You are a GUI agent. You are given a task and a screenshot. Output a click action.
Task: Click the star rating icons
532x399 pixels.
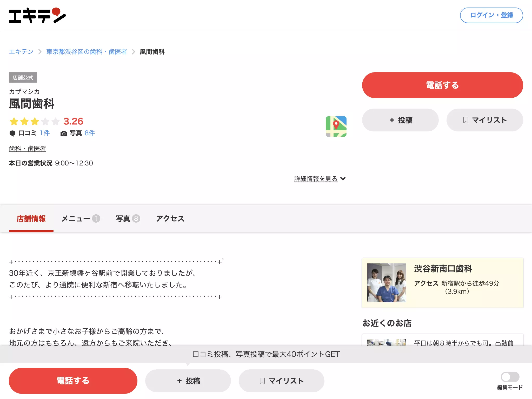click(35, 121)
